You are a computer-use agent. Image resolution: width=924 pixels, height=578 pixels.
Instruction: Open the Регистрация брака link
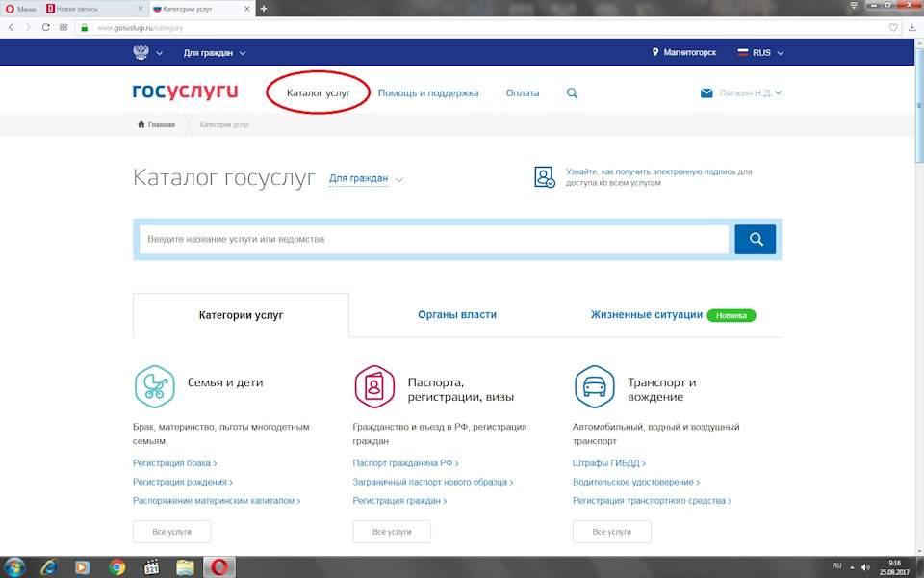(x=175, y=463)
